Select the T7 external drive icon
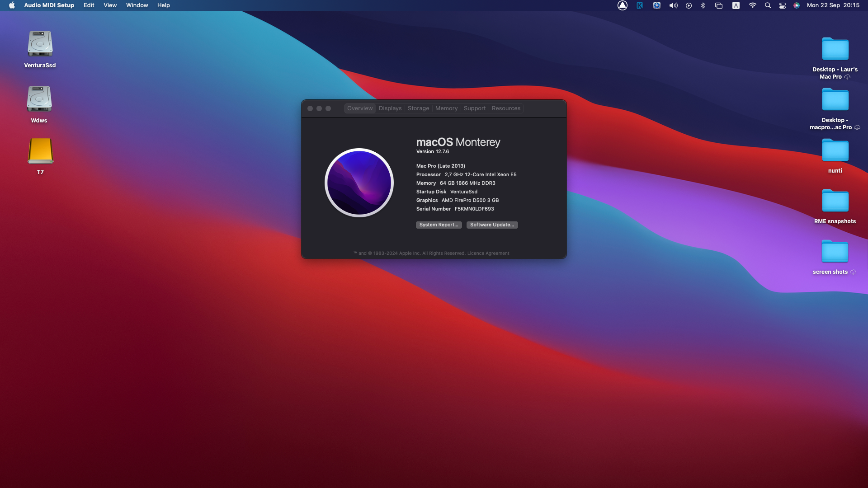 tap(40, 151)
